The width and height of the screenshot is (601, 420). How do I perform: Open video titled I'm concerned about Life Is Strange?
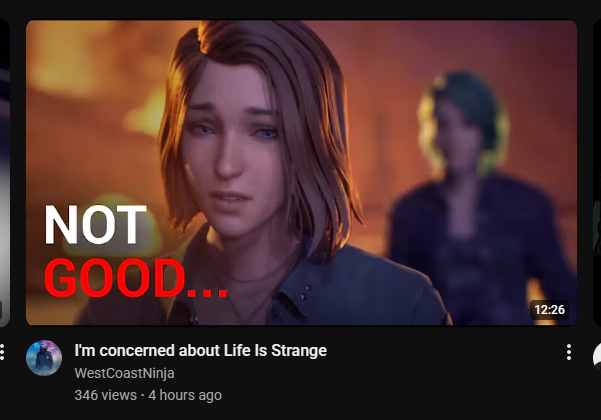(x=200, y=351)
